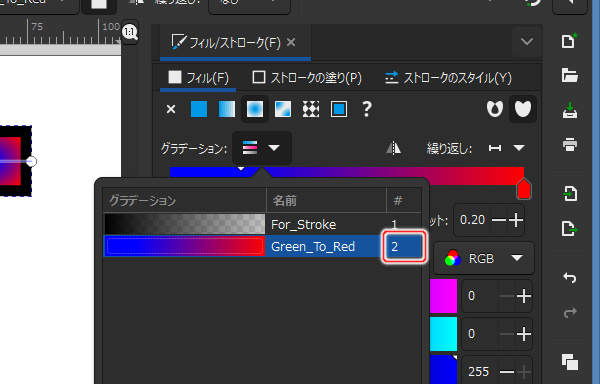Choose evenodd fill rule icon
Viewport: 600px width, 384px height.
(494, 109)
